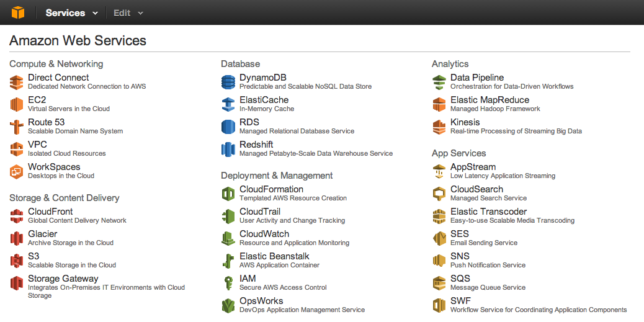Image resolution: width=644 pixels, height=322 pixels.
Task: Open the Elastic Transcoder link
Action: [x=489, y=212]
